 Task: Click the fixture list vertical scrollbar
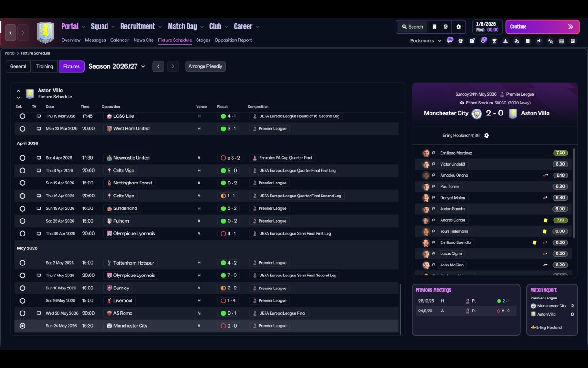[401, 309]
